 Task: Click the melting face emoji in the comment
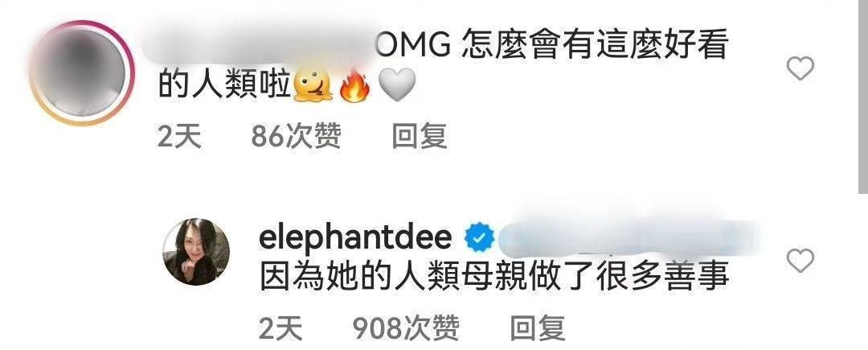point(312,86)
